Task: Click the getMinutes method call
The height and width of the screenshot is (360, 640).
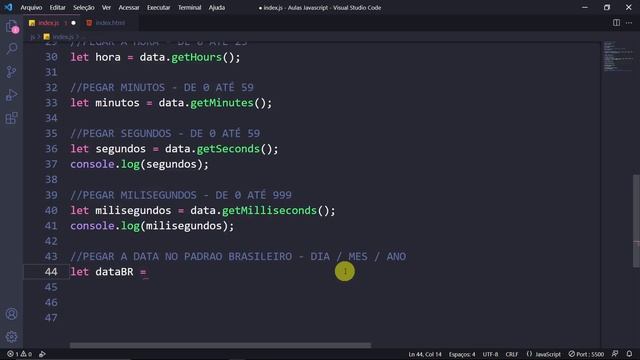Action: (x=222, y=103)
